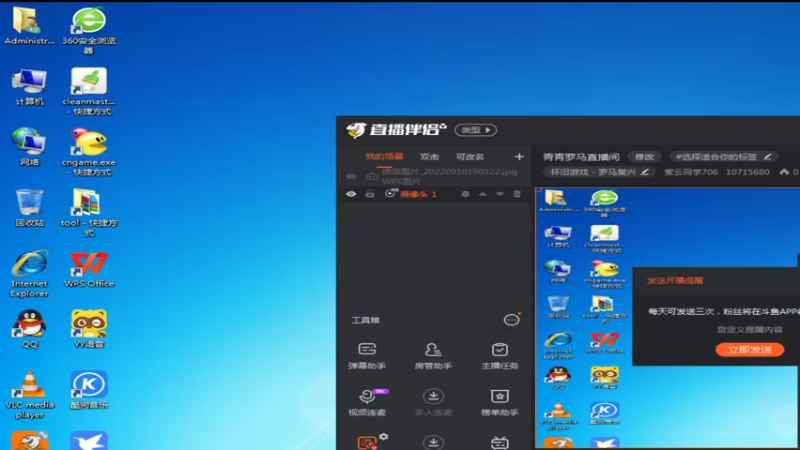Open settings gear for 摄像头 1 layer

click(465, 194)
